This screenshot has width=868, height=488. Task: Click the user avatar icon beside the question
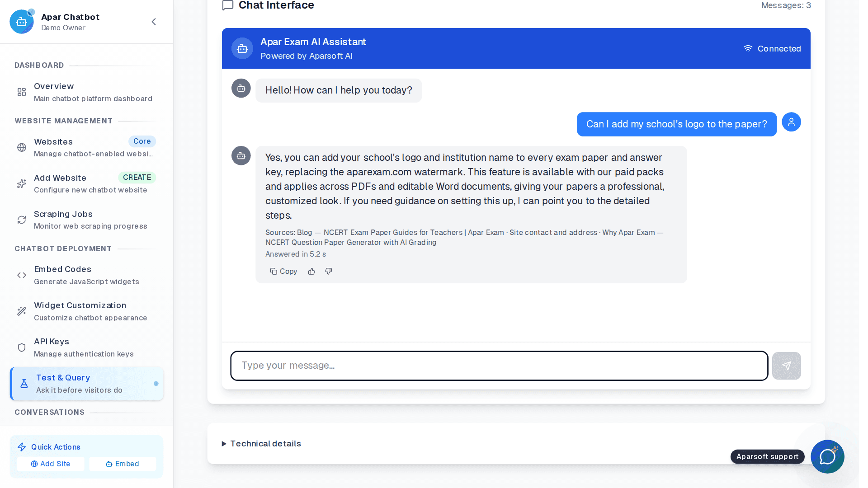(791, 122)
